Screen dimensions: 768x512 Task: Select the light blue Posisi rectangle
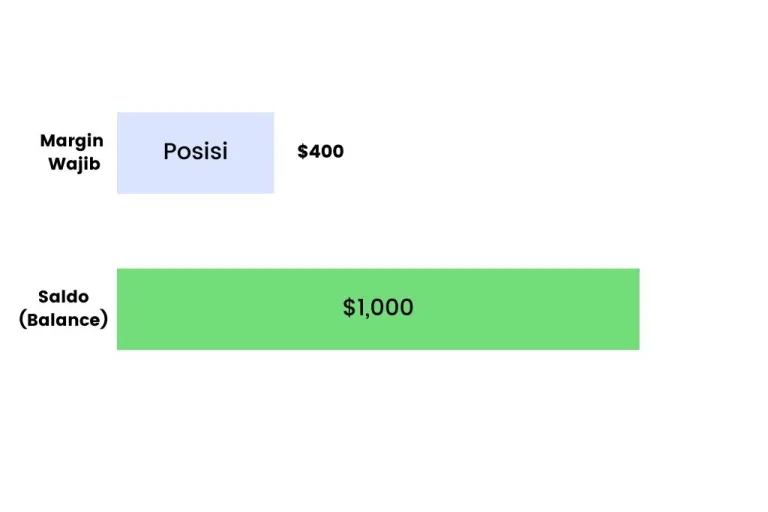click(x=195, y=153)
